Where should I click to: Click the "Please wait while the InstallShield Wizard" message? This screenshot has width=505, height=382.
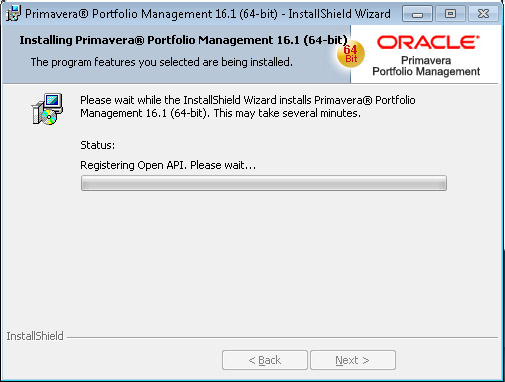click(248, 106)
